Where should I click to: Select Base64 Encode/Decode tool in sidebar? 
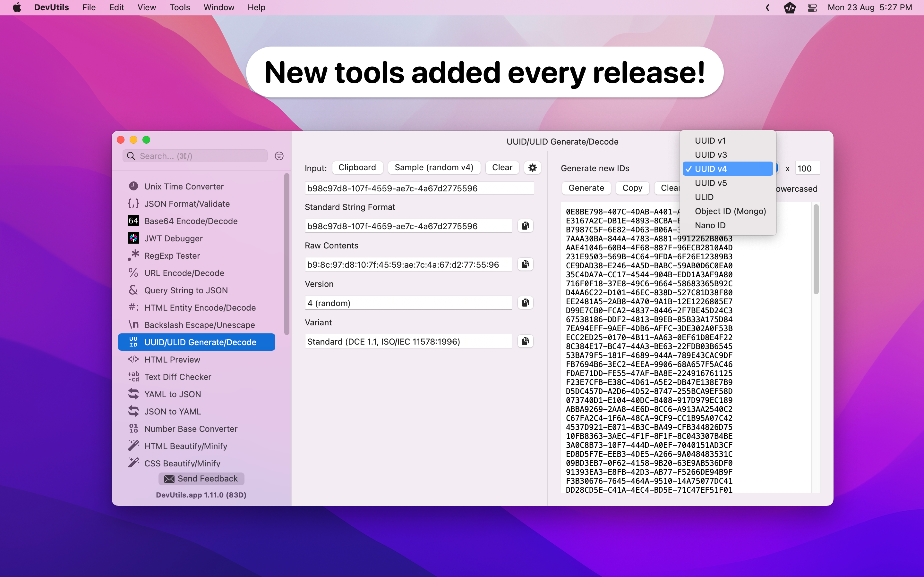pos(191,221)
